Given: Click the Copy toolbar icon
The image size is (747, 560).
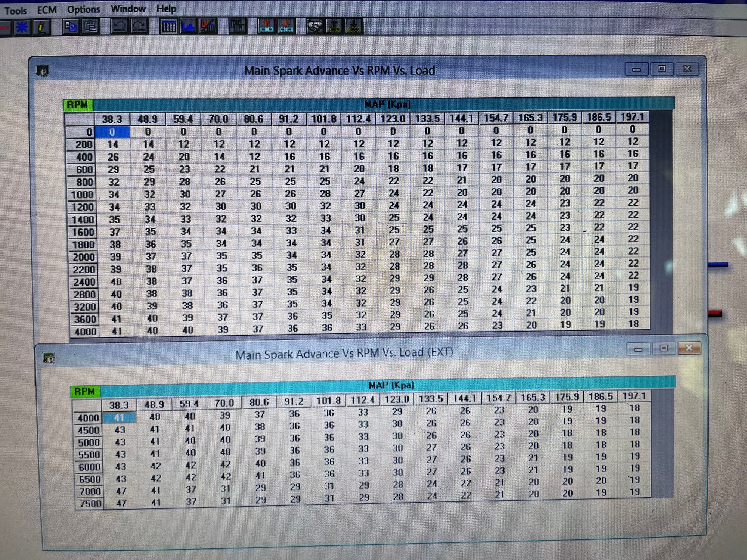Looking at the screenshot, I should (71, 27).
